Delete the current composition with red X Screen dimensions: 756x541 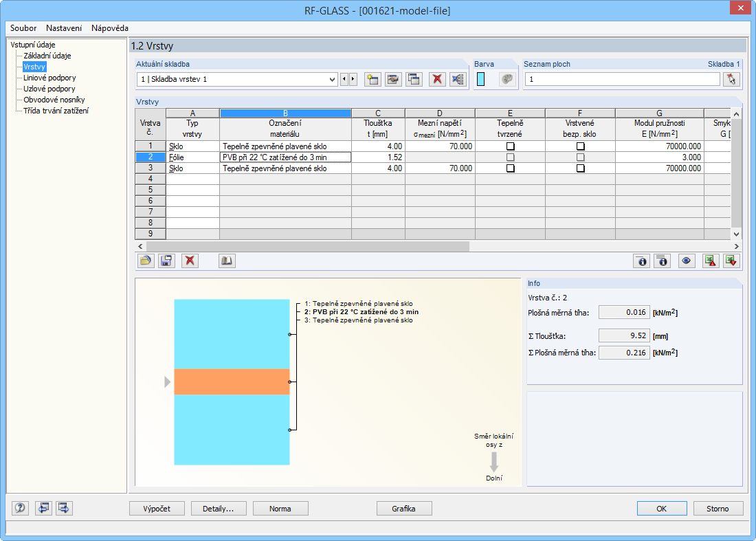pyautogui.click(x=437, y=79)
